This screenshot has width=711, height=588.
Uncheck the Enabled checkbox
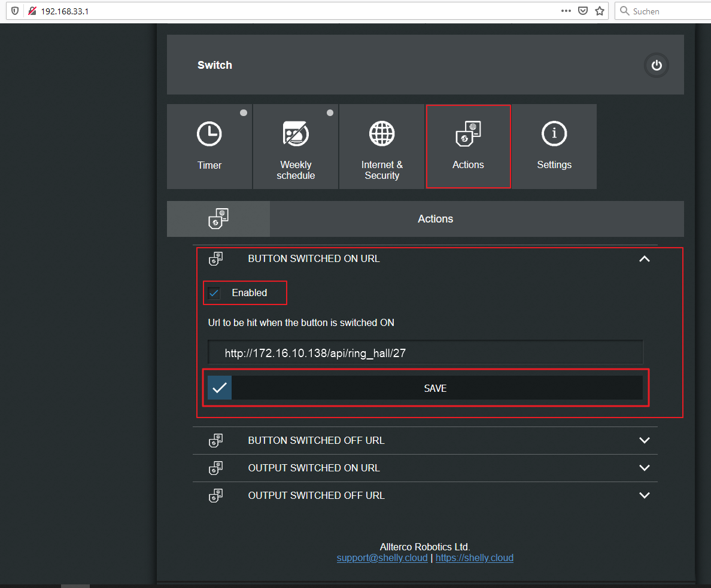pos(214,293)
